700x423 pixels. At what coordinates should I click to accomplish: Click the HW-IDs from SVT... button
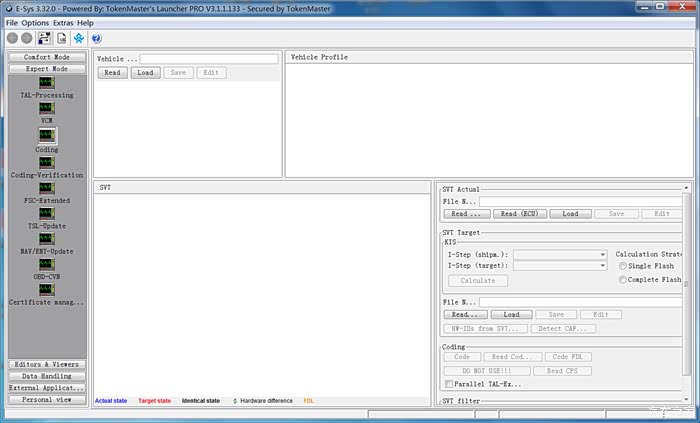click(x=485, y=328)
